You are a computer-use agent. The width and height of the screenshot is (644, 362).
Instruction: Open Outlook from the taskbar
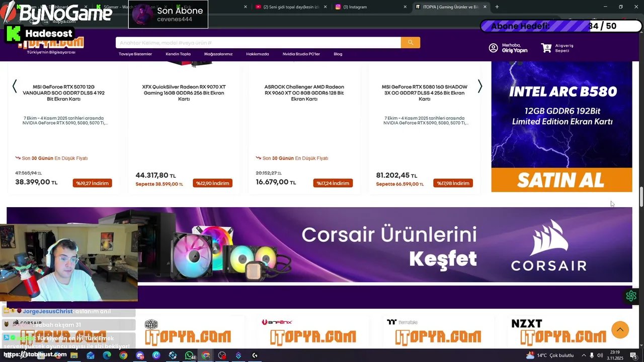pos(91,355)
